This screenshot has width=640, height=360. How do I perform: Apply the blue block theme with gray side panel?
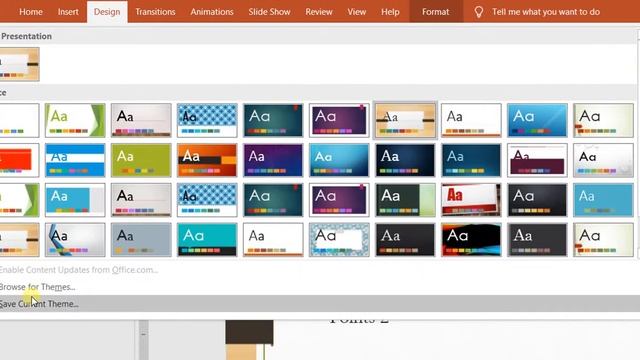click(x=75, y=200)
